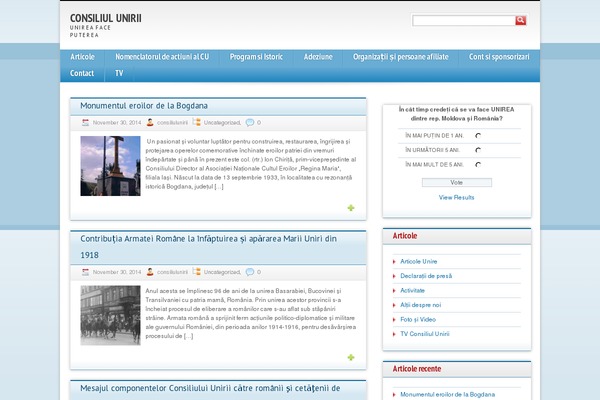
Task: Select the Adeziune menu item
Action: 318,57
